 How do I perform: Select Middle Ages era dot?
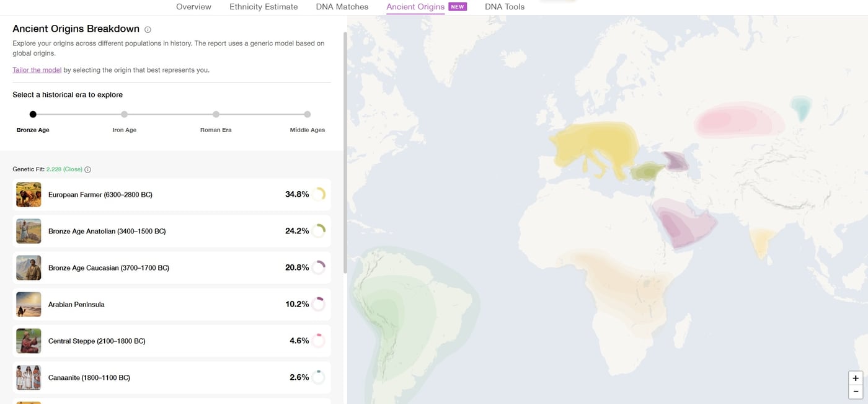[x=307, y=114]
